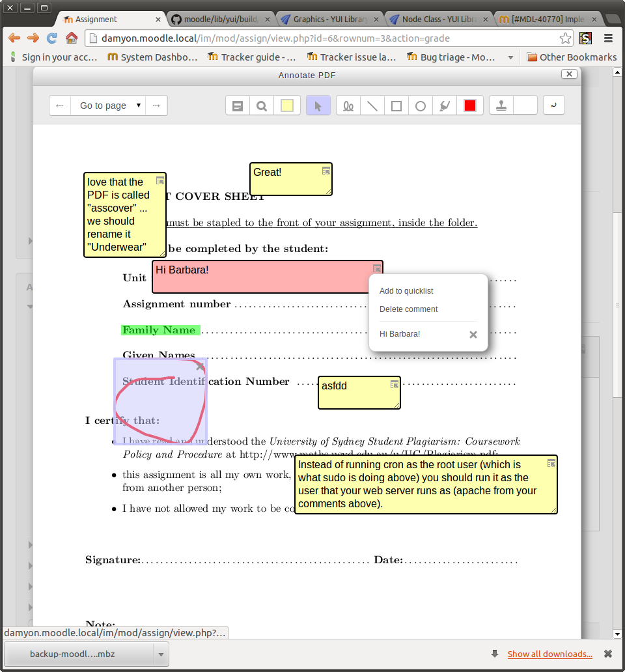Bookmark this page with star icon
This screenshot has height=672, width=625.
pos(565,38)
